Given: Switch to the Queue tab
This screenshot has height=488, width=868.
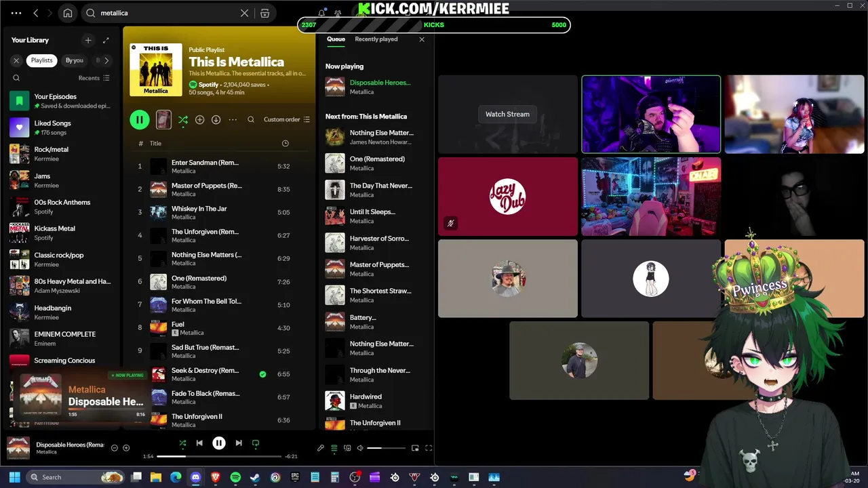Looking at the screenshot, I should [336, 39].
